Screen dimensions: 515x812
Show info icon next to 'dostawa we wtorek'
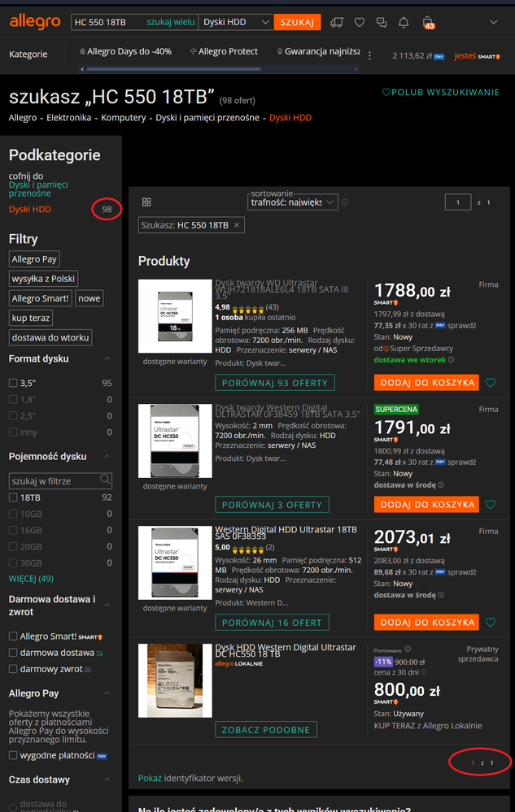(x=452, y=359)
